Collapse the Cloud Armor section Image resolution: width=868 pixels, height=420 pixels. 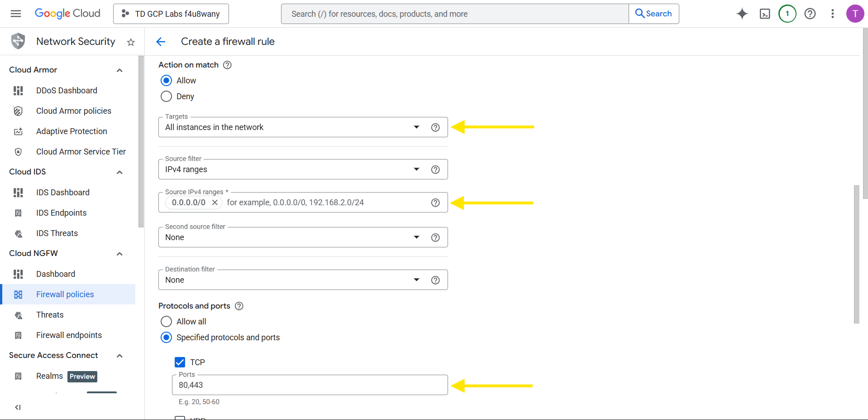tap(119, 70)
